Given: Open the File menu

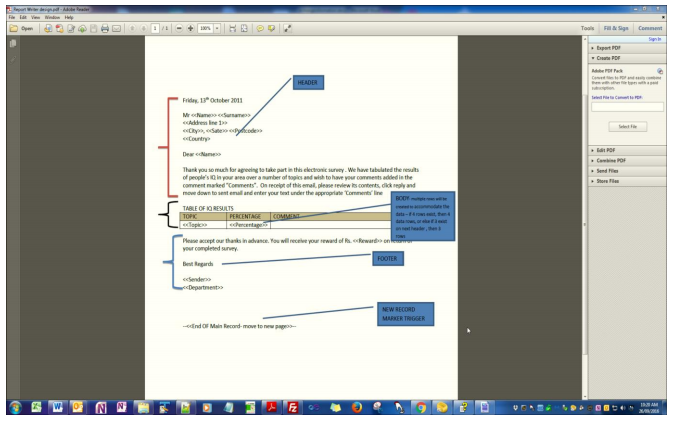Looking at the screenshot, I should (10, 17).
